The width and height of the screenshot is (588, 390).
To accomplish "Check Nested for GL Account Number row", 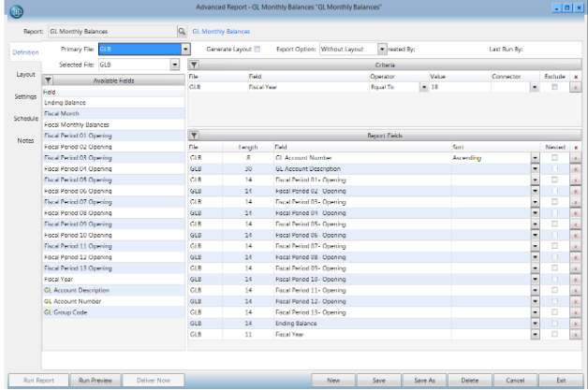I will (x=556, y=159).
